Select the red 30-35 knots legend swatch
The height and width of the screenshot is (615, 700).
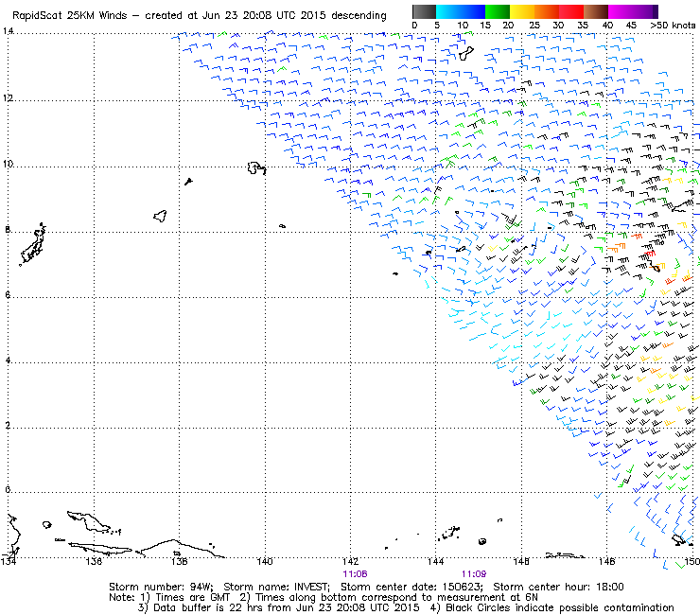tap(571, 11)
